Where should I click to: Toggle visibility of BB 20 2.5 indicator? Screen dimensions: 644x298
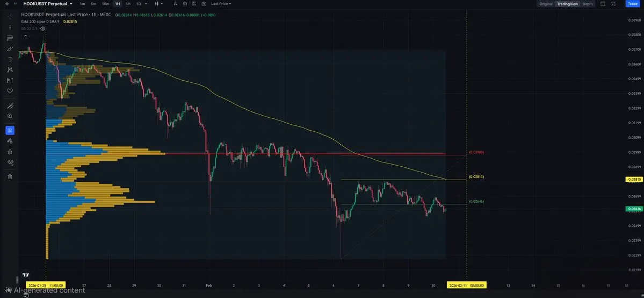click(x=43, y=29)
